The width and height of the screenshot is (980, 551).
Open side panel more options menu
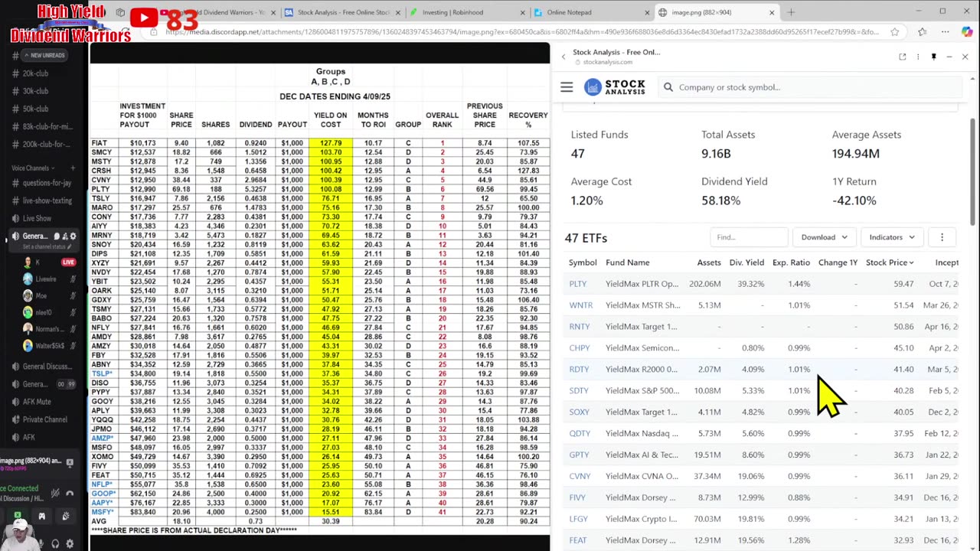pyautogui.click(x=918, y=57)
